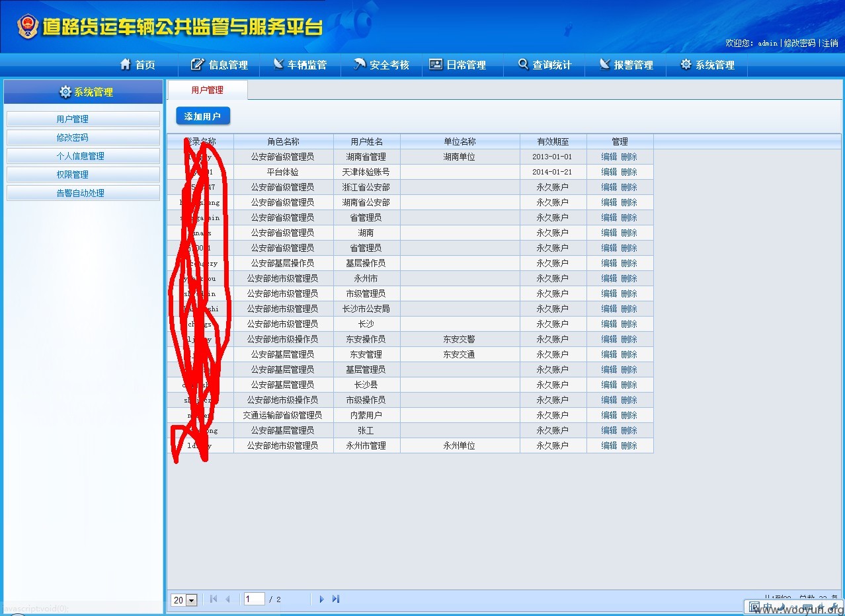Sort by 单位名称 column header
The image size is (845, 616).
[460, 141]
